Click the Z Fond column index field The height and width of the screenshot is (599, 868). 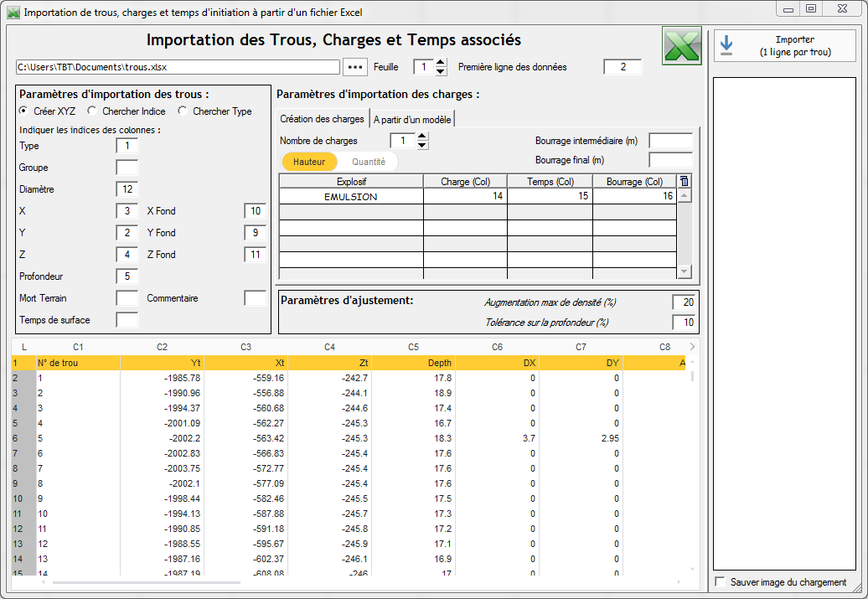[x=256, y=255]
